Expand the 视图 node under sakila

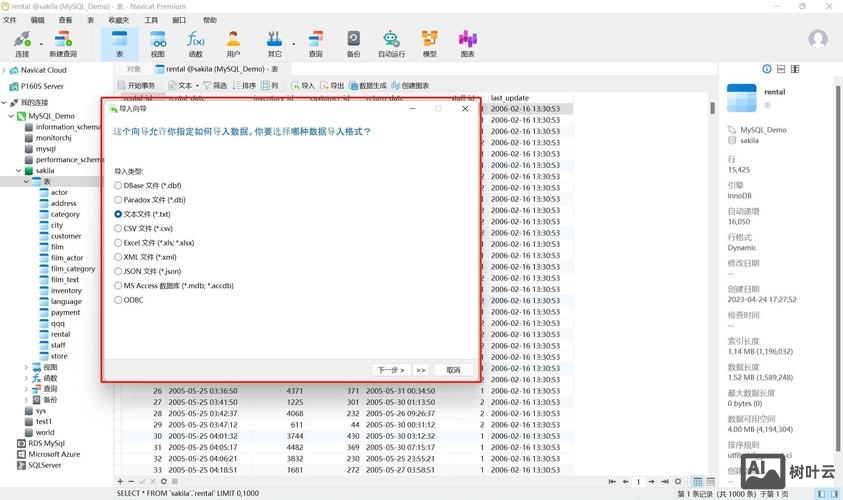tap(27, 367)
